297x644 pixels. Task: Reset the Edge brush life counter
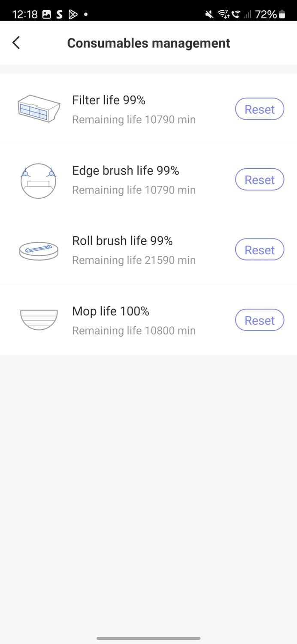260,180
